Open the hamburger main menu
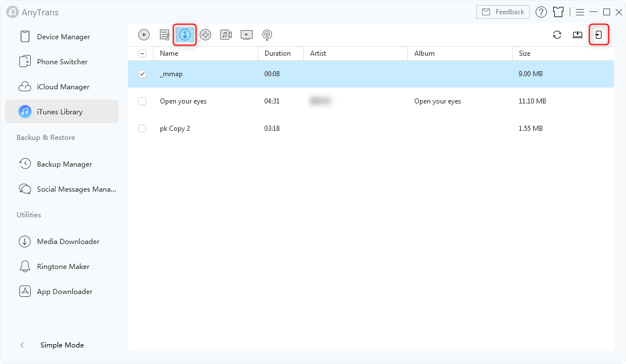 580,13
